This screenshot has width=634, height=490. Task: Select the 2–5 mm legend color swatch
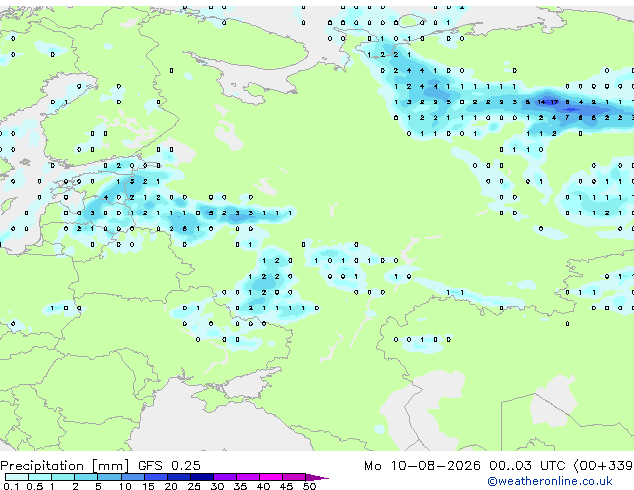pyautogui.click(x=86, y=477)
